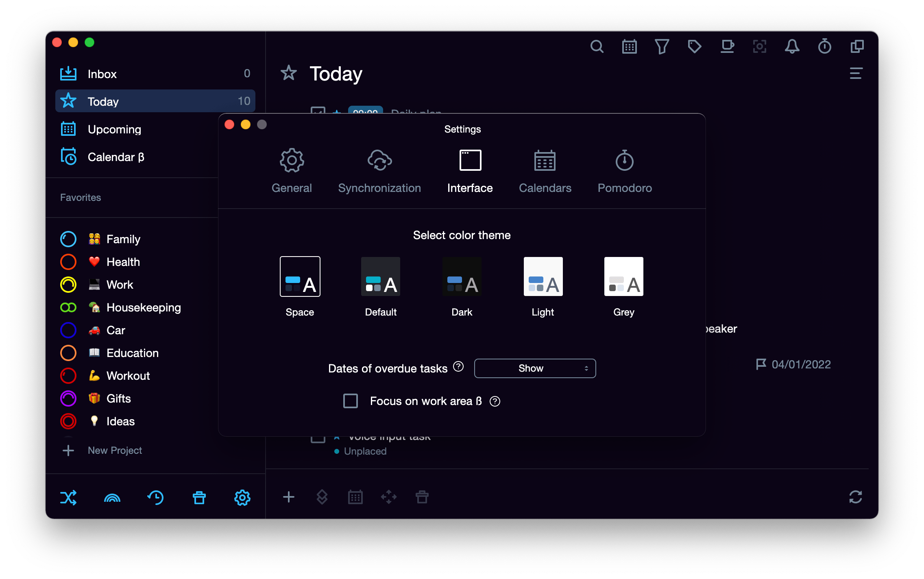Click the Unplaced label under voice task
924x579 pixels.
[365, 451]
